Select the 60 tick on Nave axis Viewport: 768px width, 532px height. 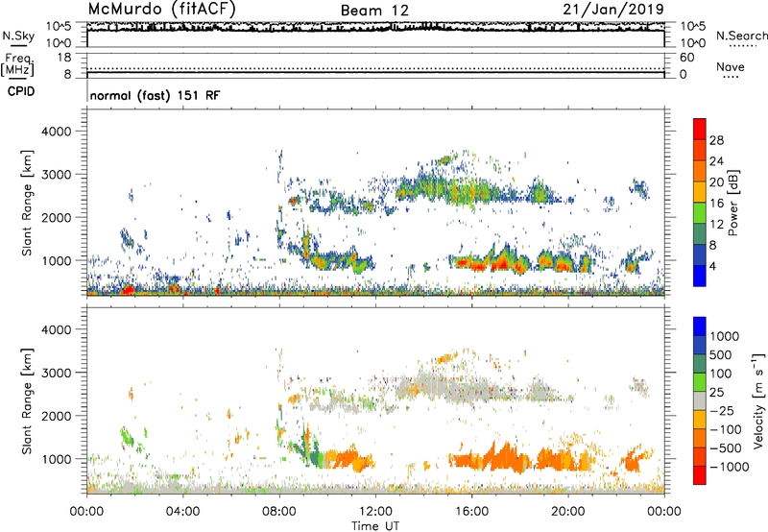[686, 58]
